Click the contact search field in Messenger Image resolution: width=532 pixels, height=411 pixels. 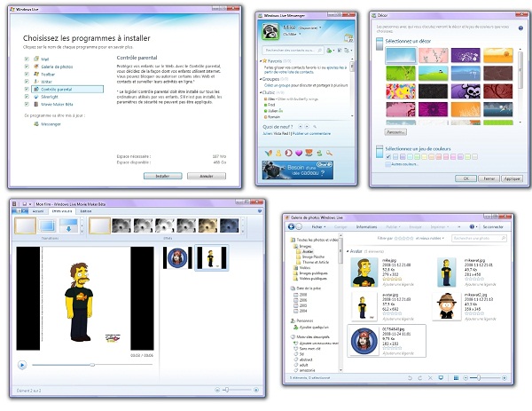tap(293, 51)
